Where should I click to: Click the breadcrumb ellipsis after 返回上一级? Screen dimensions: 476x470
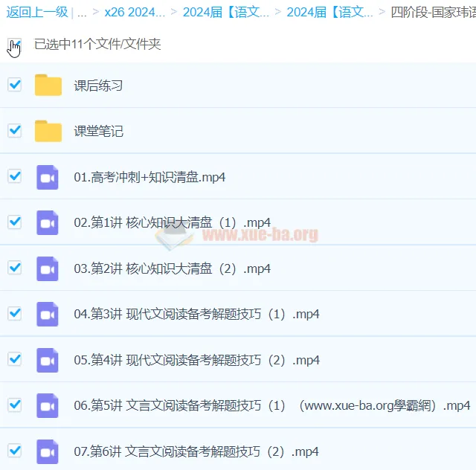tap(82, 12)
